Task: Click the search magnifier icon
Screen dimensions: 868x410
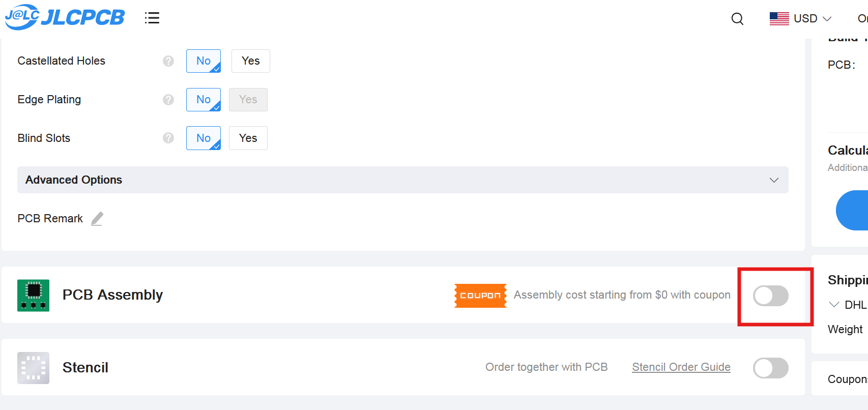Action: pyautogui.click(x=737, y=19)
